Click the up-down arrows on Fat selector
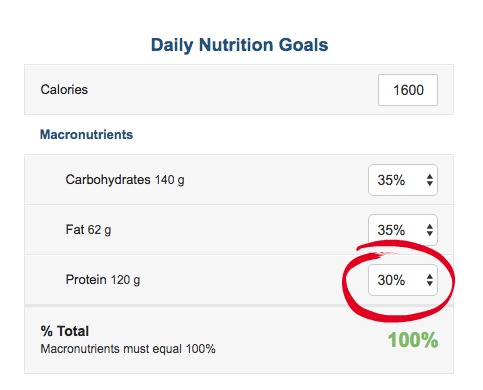Viewport: 483px width, 390px height. click(x=430, y=230)
